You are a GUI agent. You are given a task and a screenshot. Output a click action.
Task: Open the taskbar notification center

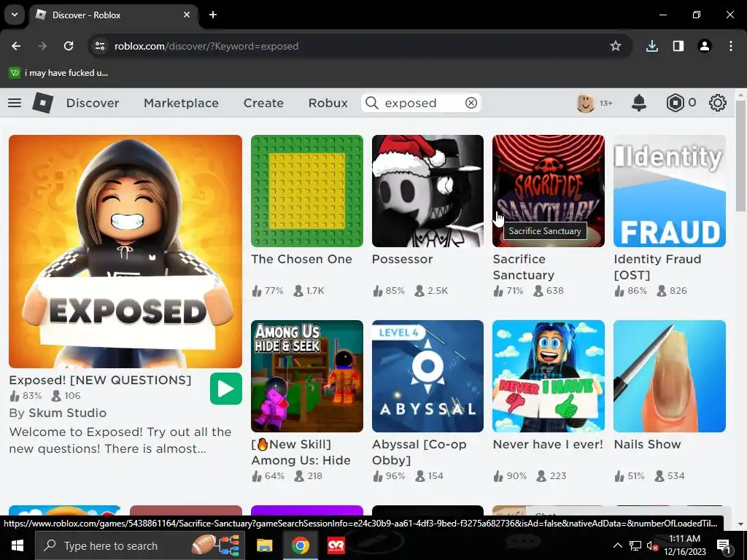coord(724,545)
